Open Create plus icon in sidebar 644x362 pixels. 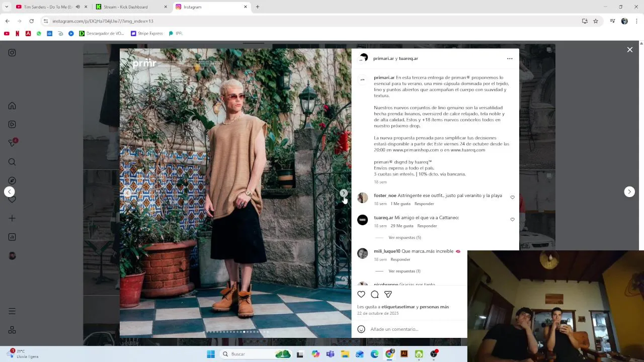[12, 218]
